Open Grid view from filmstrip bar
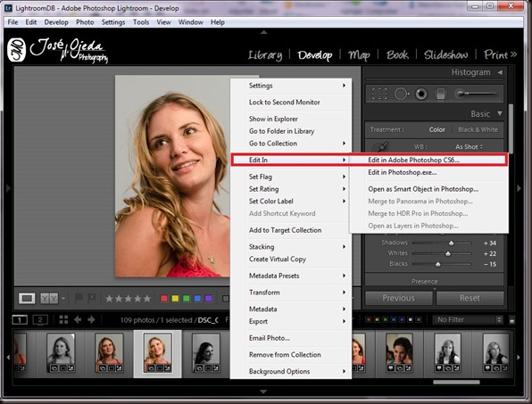 pyautogui.click(x=63, y=319)
